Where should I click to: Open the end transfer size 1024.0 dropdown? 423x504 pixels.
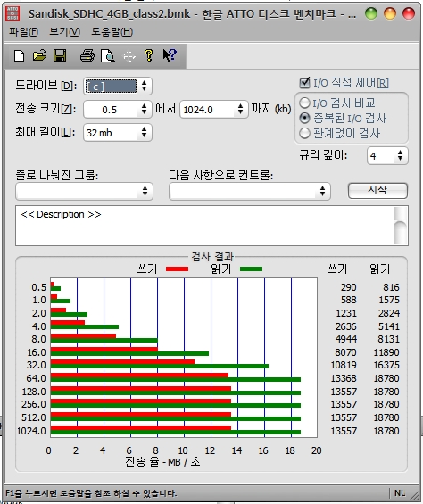[x=214, y=110]
